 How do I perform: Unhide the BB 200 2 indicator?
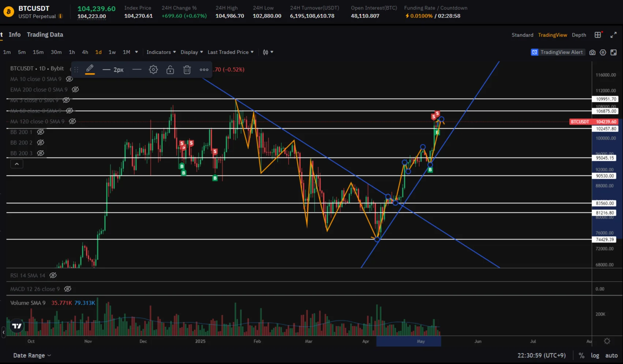coord(41,143)
